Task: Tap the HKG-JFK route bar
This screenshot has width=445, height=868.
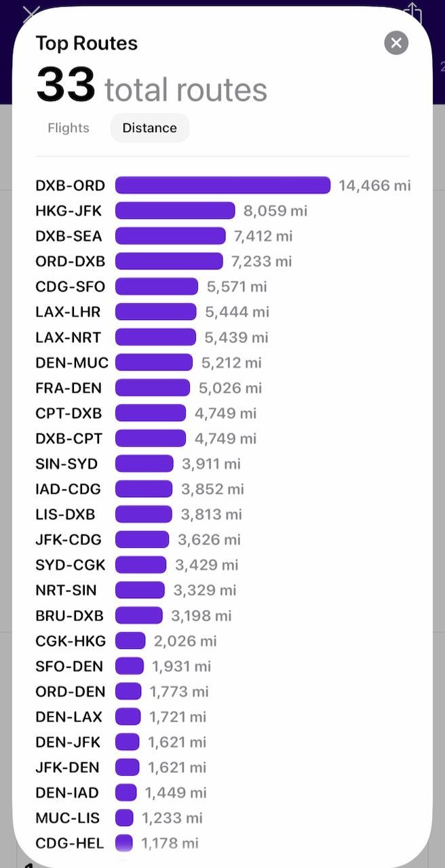Action: [x=175, y=211]
